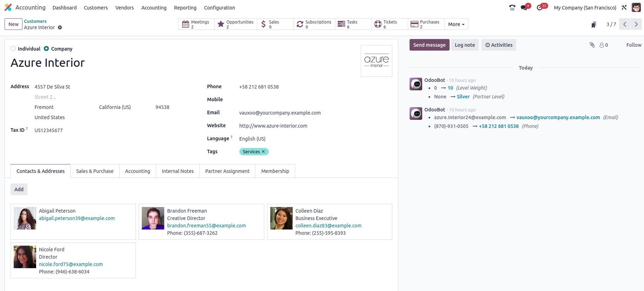Switch to the Membership tab

click(x=275, y=171)
